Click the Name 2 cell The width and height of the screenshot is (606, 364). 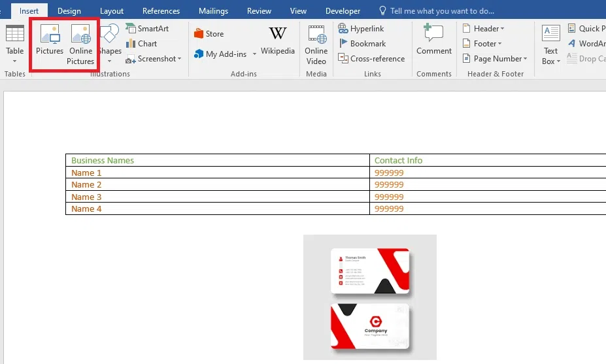pyautogui.click(x=218, y=184)
